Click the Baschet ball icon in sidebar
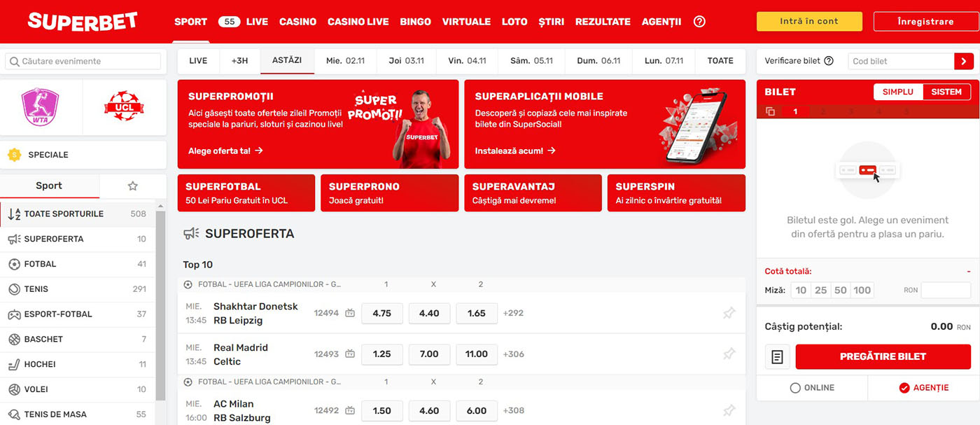The width and height of the screenshot is (980, 425). pos(14,340)
